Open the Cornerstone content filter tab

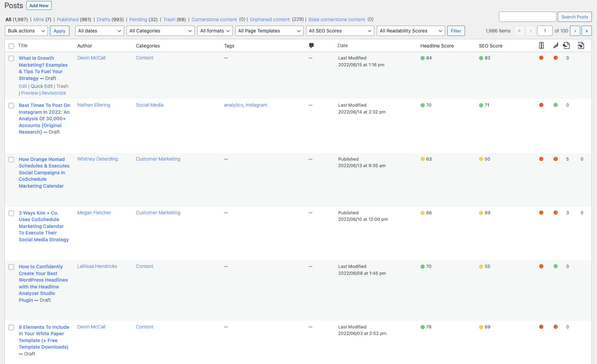pyautogui.click(x=214, y=19)
